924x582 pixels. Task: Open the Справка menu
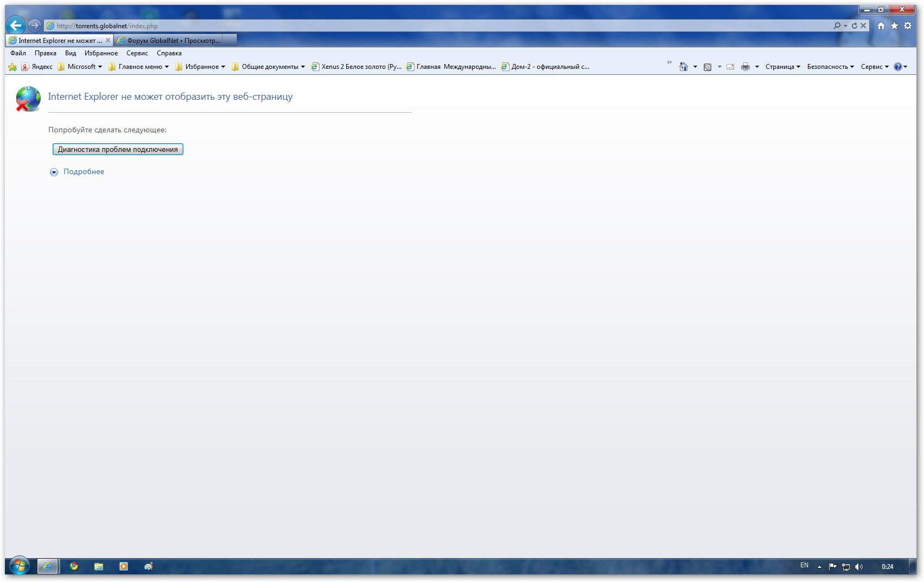[169, 53]
